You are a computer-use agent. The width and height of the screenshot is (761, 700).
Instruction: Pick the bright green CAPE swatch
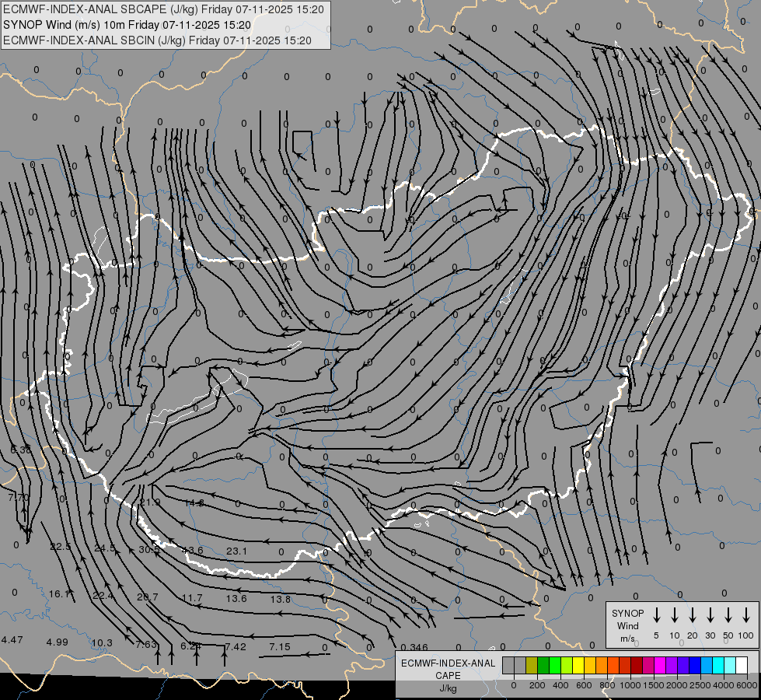point(555,666)
